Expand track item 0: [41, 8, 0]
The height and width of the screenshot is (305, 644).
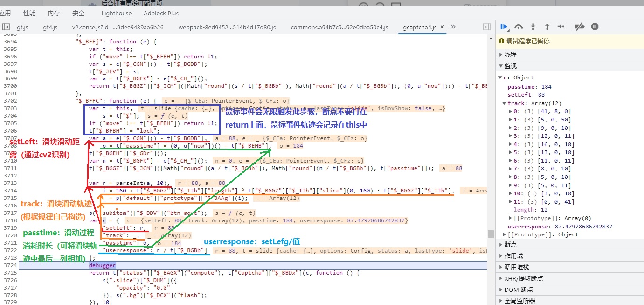tap(510, 112)
